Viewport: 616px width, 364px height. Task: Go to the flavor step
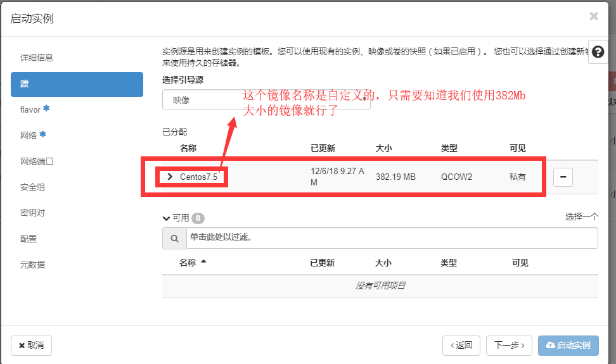(x=30, y=110)
